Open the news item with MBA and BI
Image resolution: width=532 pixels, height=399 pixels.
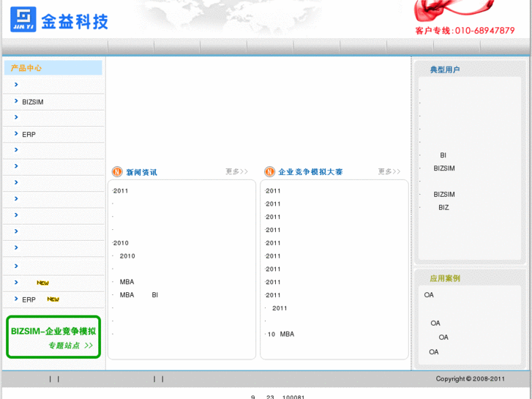[x=139, y=295]
